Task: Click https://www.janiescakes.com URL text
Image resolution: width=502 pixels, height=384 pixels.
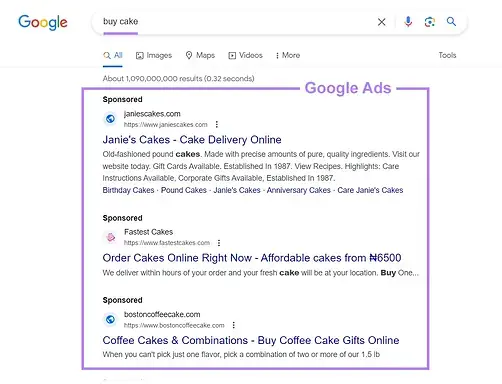Action: (166, 125)
